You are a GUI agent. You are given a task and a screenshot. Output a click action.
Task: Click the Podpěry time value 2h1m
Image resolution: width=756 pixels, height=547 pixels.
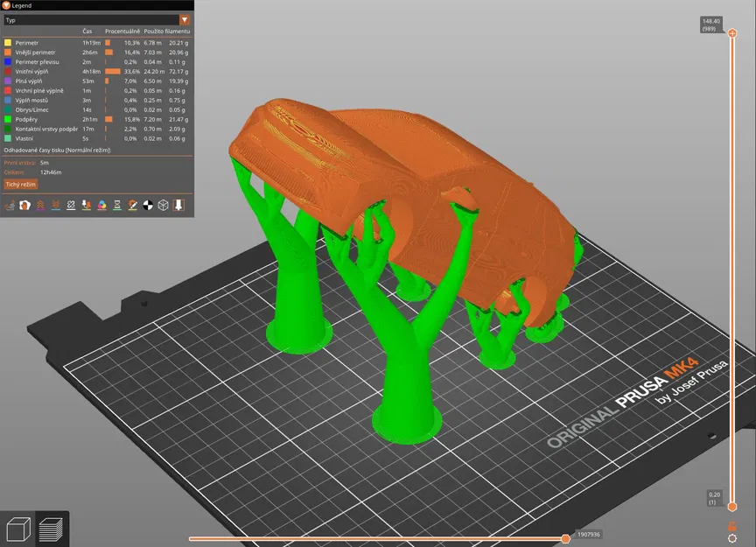[x=89, y=119]
